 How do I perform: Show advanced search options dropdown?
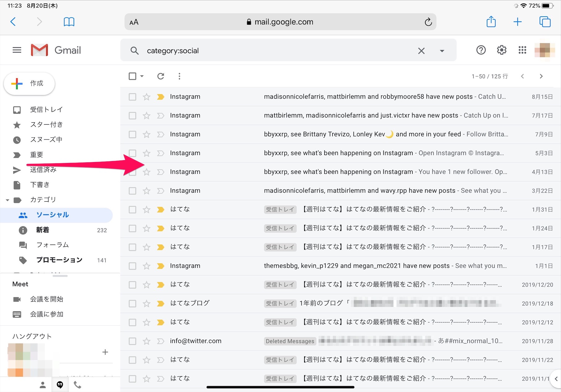coord(442,51)
